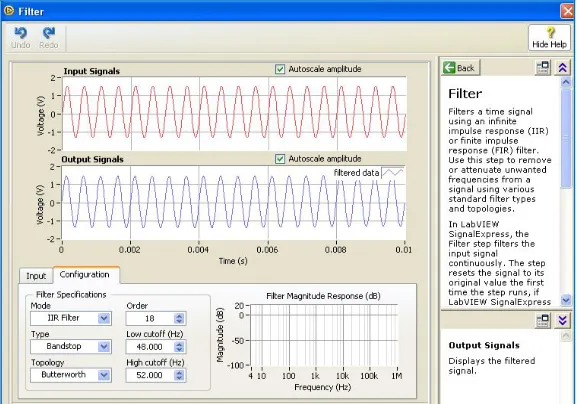The width and height of the screenshot is (580, 404).
Task: Click the Redo toolbar icon
Action: click(48, 38)
